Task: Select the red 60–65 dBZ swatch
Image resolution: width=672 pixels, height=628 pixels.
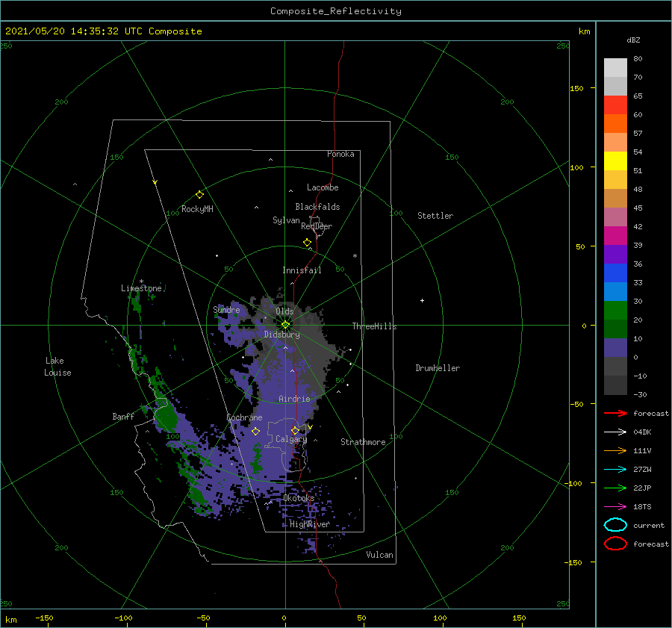Action: click(615, 105)
